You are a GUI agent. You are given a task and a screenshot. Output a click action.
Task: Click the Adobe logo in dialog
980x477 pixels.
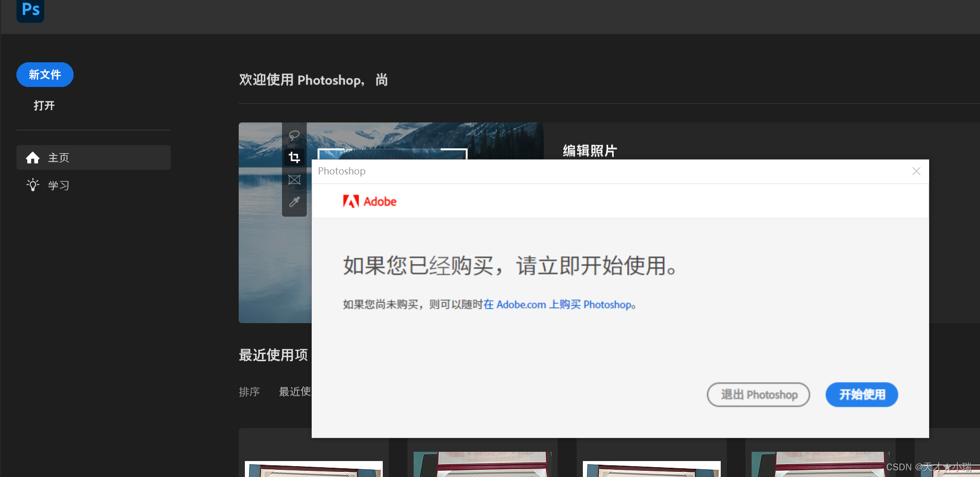tap(370, 201)
